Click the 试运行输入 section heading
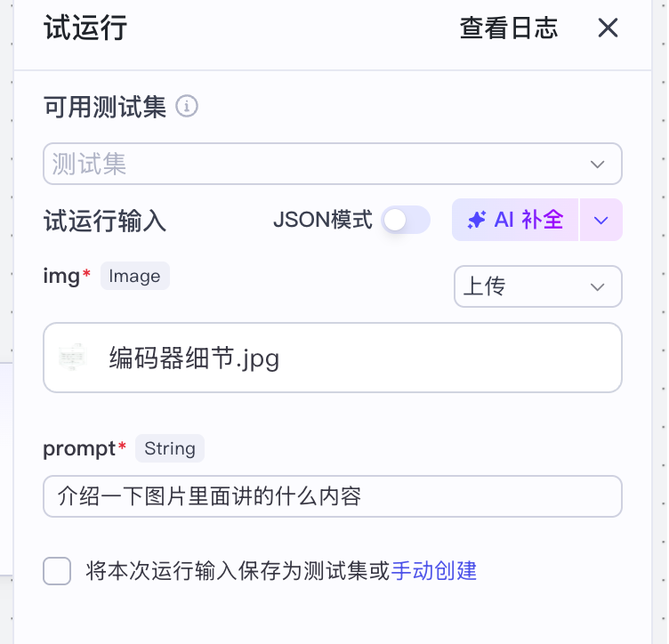 click(105, 221)
